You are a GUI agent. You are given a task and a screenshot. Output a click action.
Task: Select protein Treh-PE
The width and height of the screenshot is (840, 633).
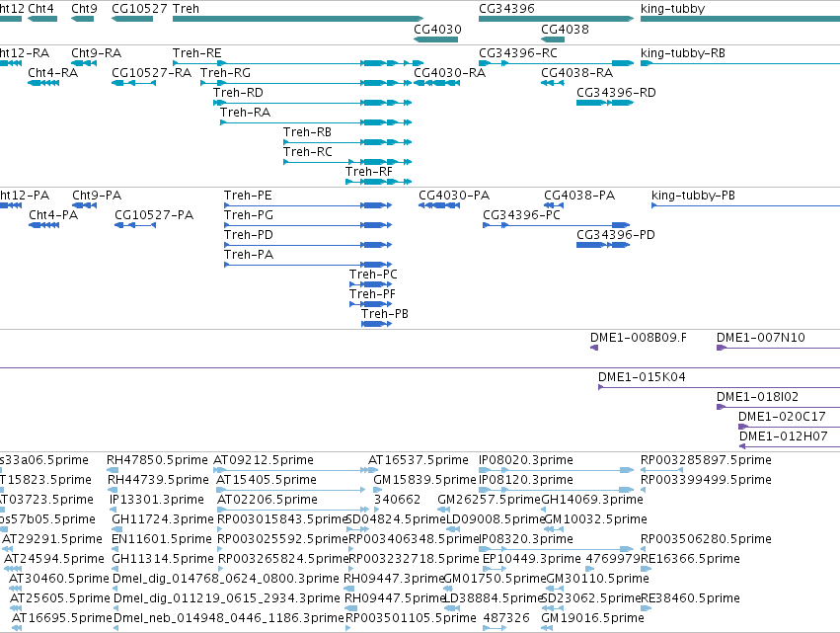[248, 196]
